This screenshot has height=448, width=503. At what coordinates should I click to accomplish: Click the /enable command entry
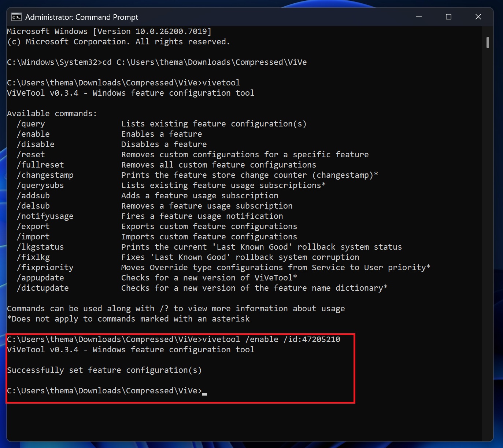click(x=33, y=134)
